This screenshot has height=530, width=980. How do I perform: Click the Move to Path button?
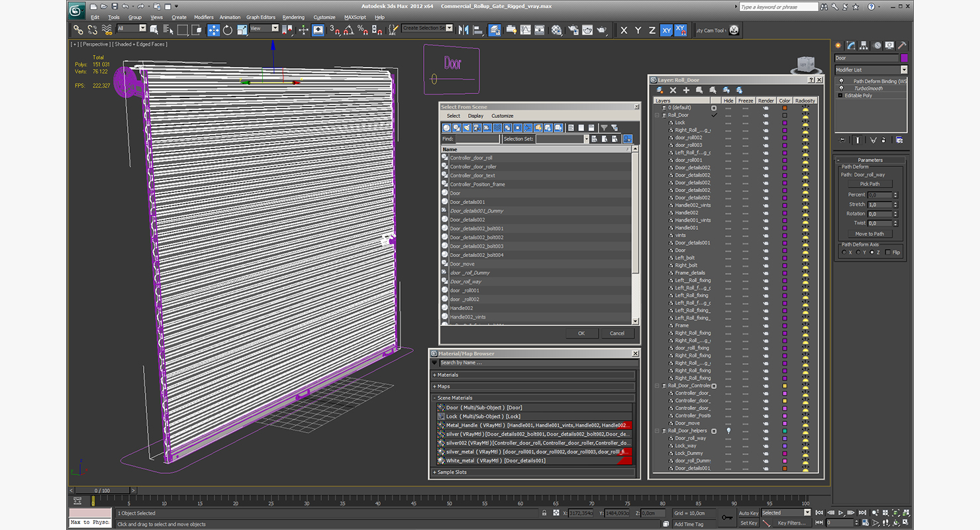(869, 234)
